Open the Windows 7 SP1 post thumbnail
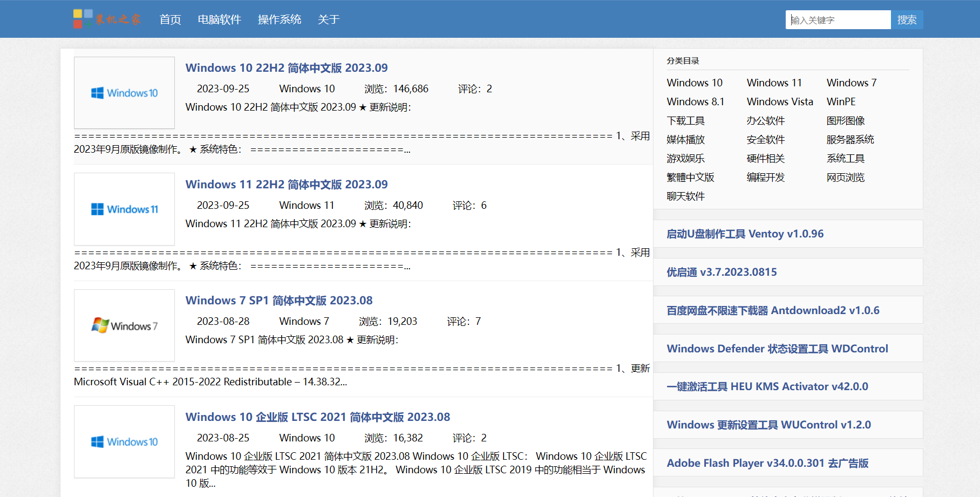This screenshot has height=497, width=980. click(124, 325)
